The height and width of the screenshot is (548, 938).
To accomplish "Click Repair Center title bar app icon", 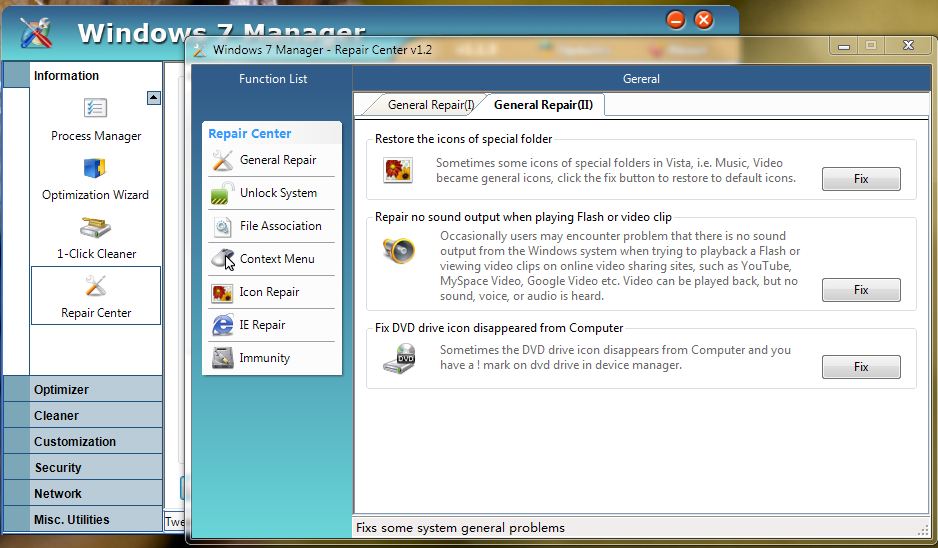I will tap(200, 50).
